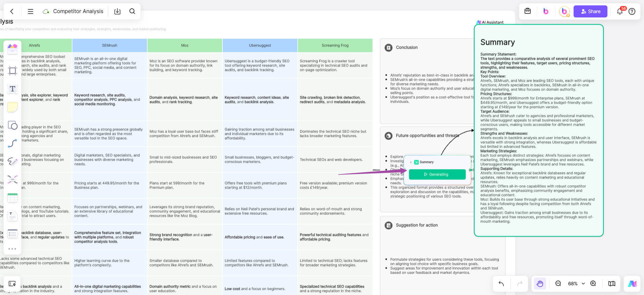
Task: Click the AI Assistant label
Action: (x=492, y=22)
